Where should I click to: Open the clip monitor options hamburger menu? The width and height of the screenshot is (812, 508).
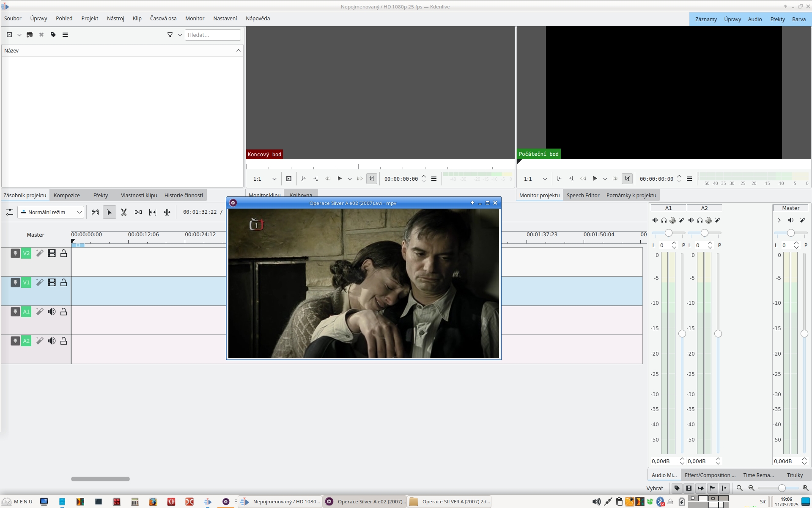tap(434, 179)
